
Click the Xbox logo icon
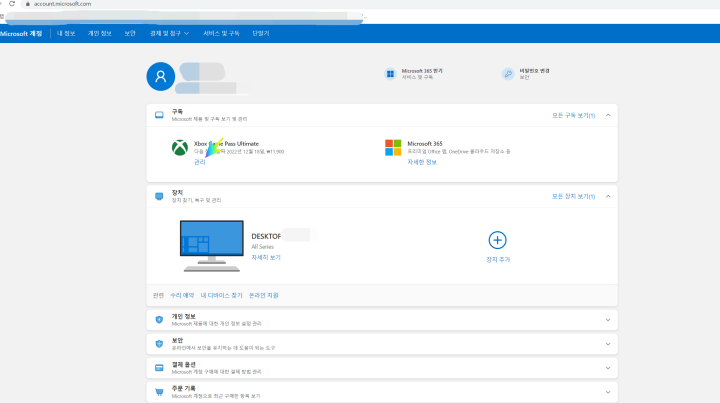180,148
